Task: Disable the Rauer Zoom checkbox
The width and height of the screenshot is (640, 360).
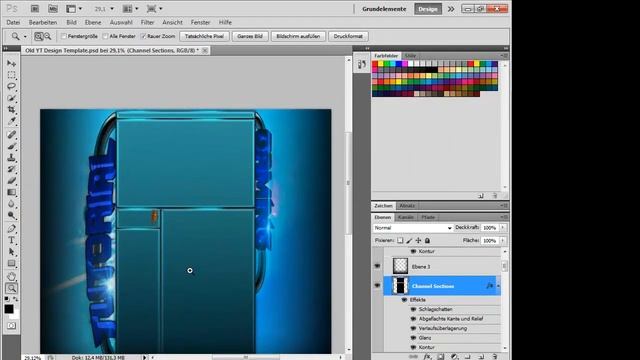Action: 143,36
